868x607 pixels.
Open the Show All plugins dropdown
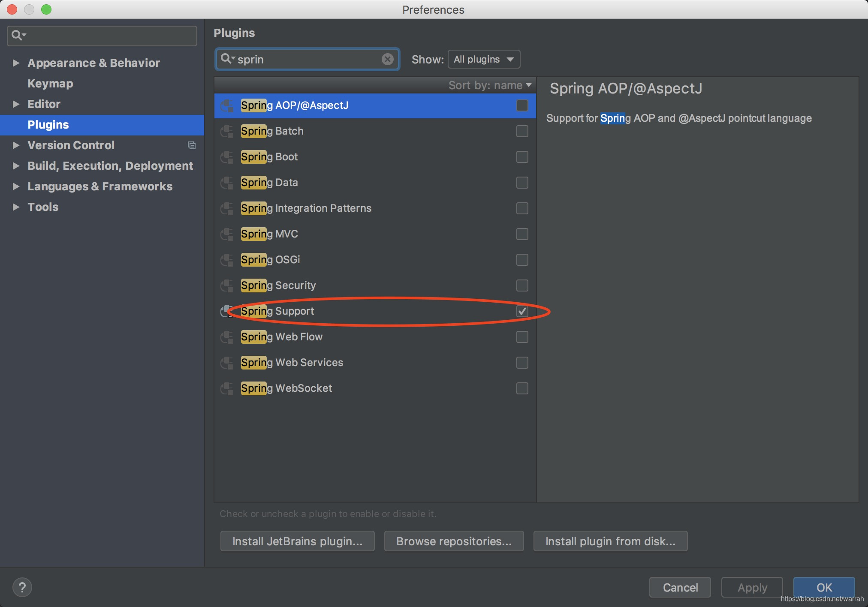484,59
